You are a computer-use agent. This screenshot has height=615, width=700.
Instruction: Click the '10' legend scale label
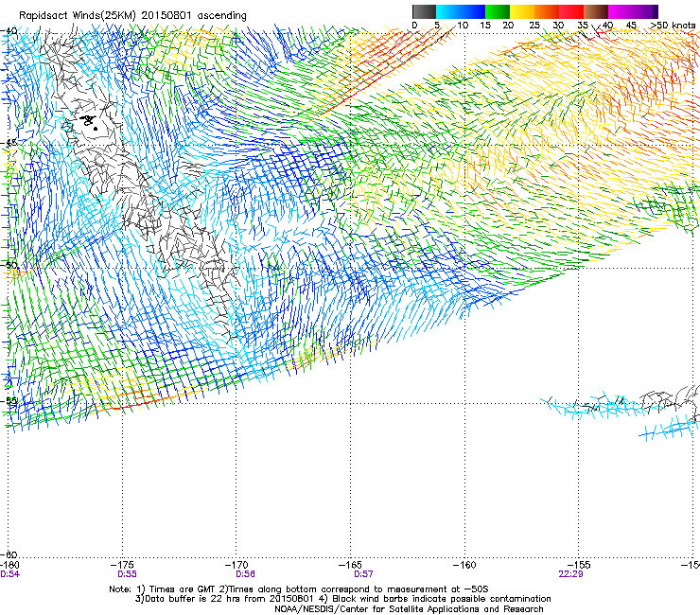[x=463, y=26]
